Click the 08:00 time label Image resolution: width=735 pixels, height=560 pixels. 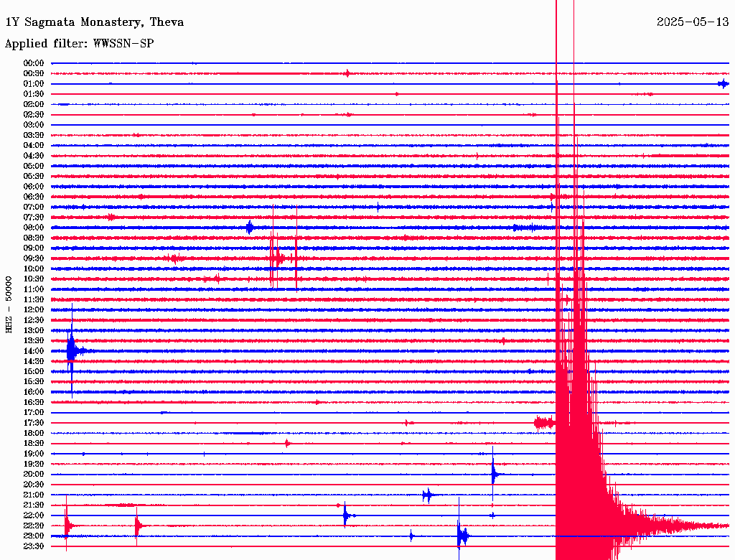[x=34, y=228]
